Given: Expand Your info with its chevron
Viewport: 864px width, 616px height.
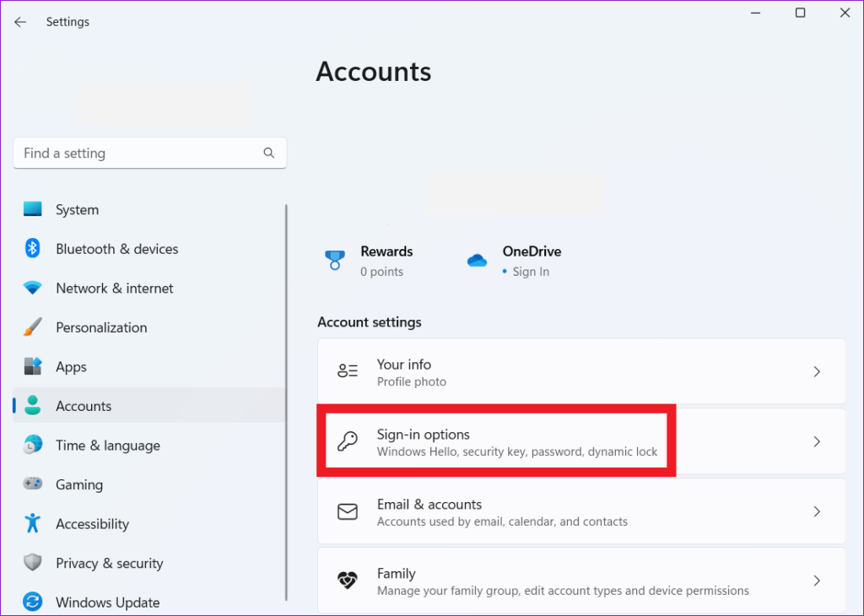Looking at the screenshot, I should (x=817, y=371).
